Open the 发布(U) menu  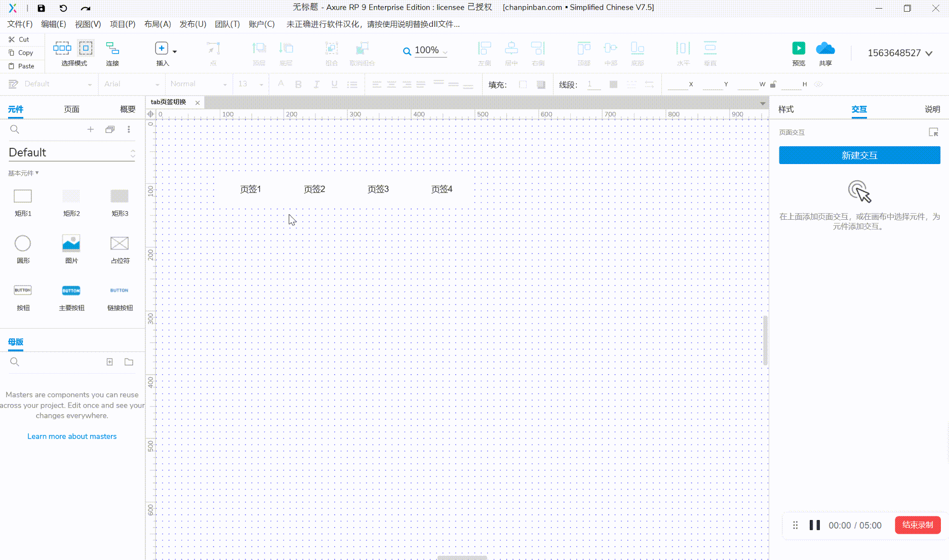point(193,24)
